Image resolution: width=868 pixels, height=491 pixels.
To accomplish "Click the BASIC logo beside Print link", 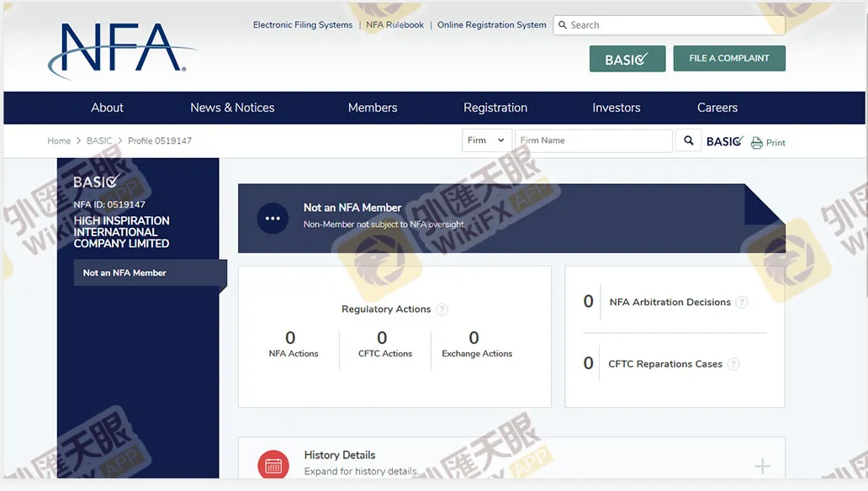I will [x=725, y=141].
